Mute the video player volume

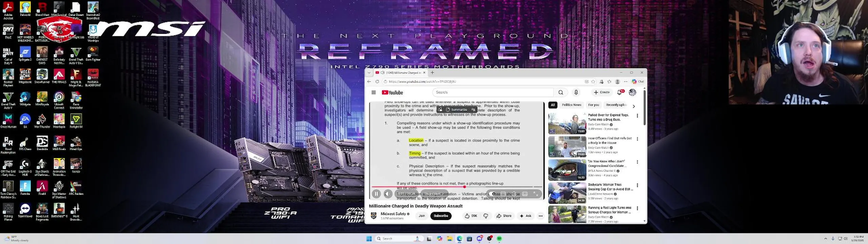388,194
